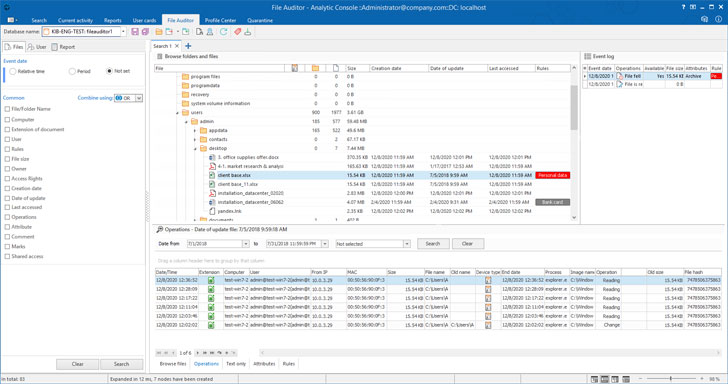Click the red tag icon in toolbar
Image resolution: width=728 pixels, height=384 pixels.
point(237,32)
